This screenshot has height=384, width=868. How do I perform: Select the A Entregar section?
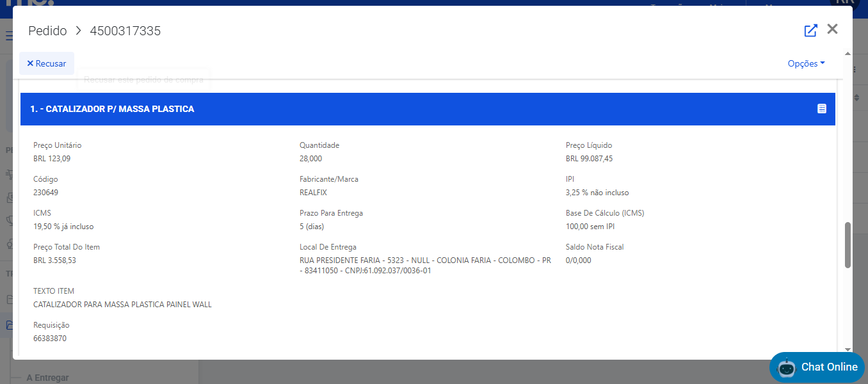[47, 378]
